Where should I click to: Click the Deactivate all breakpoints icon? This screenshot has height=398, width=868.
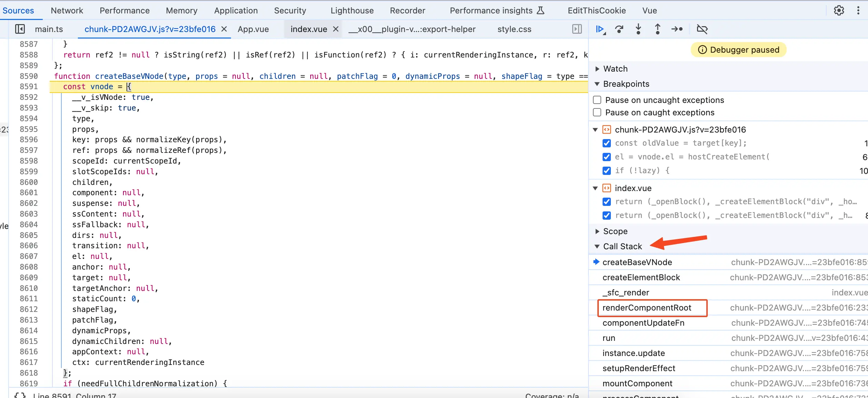tap(703, 29)
